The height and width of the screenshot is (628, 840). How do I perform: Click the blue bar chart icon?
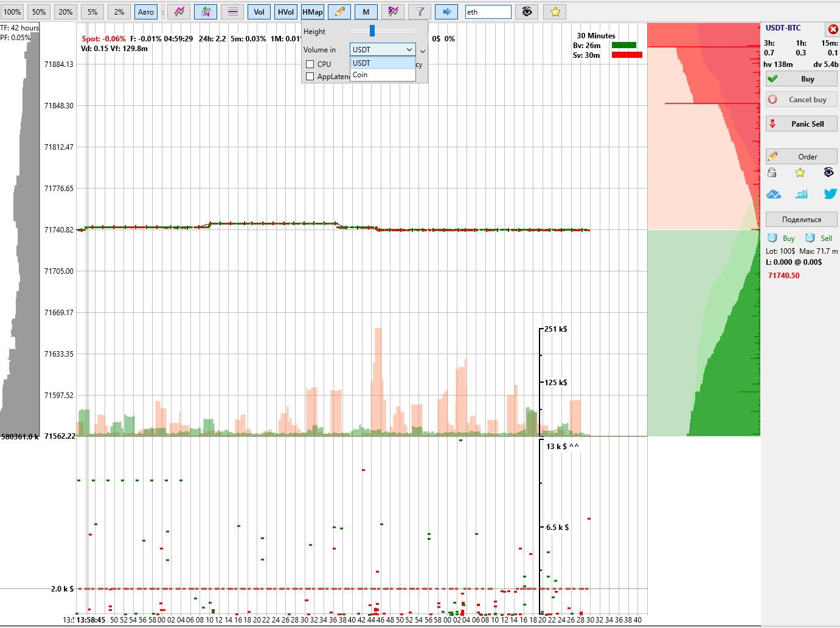[x=801, y=194]
